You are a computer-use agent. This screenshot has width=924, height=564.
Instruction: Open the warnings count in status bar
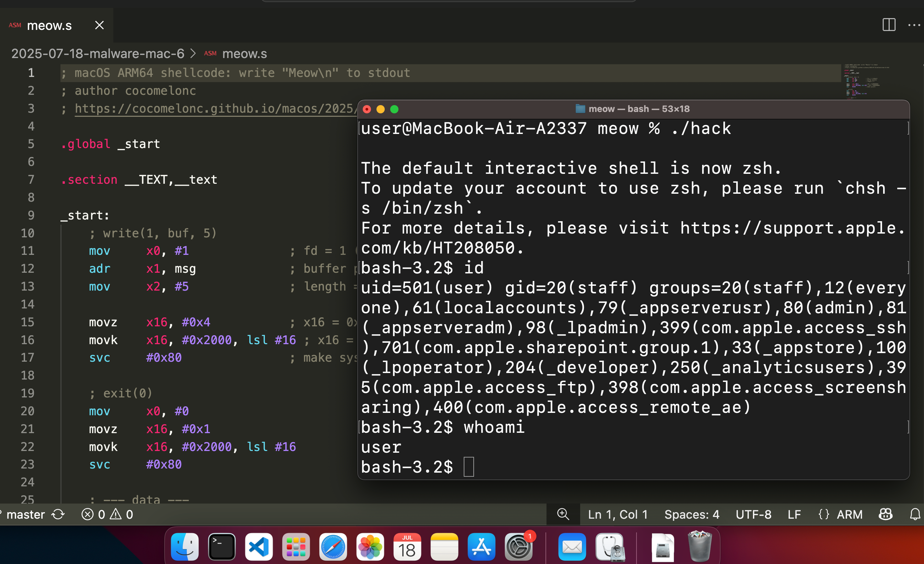(122, 514)
